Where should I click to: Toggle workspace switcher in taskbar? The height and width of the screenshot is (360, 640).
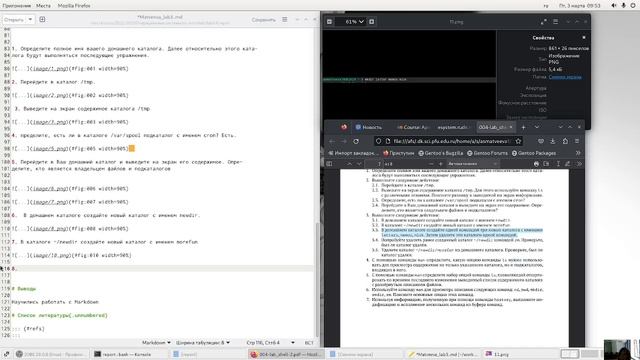click(569, 354)
